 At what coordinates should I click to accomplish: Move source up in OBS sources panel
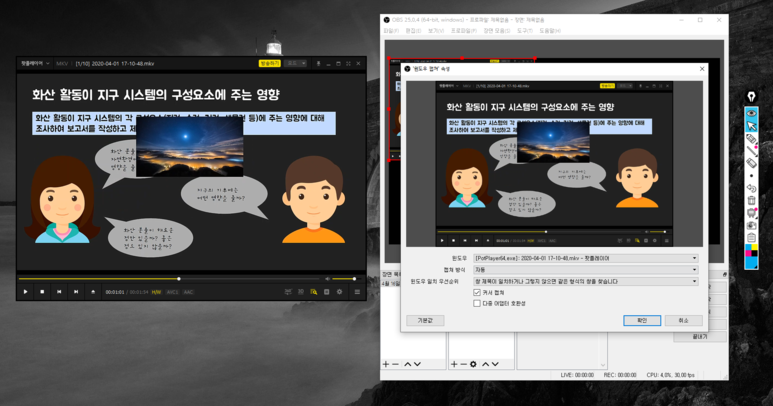click(x=486, y=364)
